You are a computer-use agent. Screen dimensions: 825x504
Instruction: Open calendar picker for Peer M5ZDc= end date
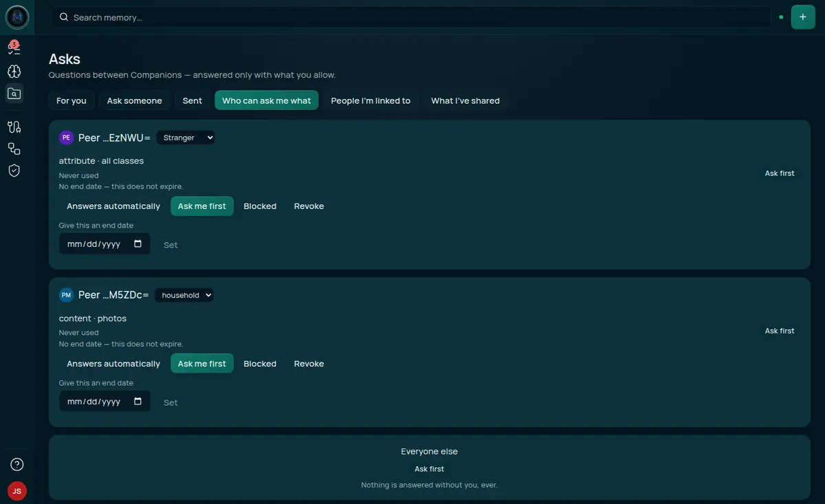[137, 402]
